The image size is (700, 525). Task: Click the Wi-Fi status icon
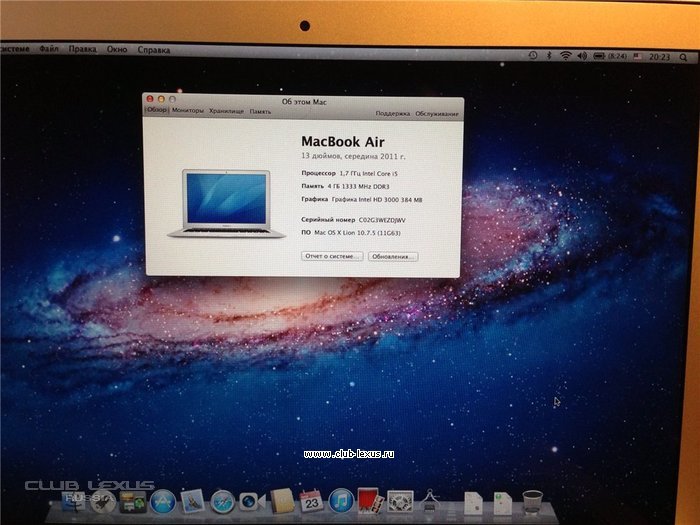coord(565,56)
